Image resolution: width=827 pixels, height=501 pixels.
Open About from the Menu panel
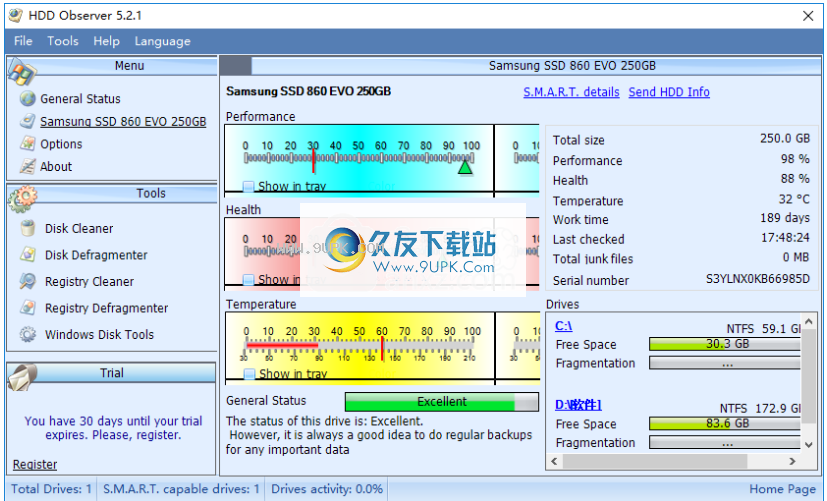(x=56, y=166)
